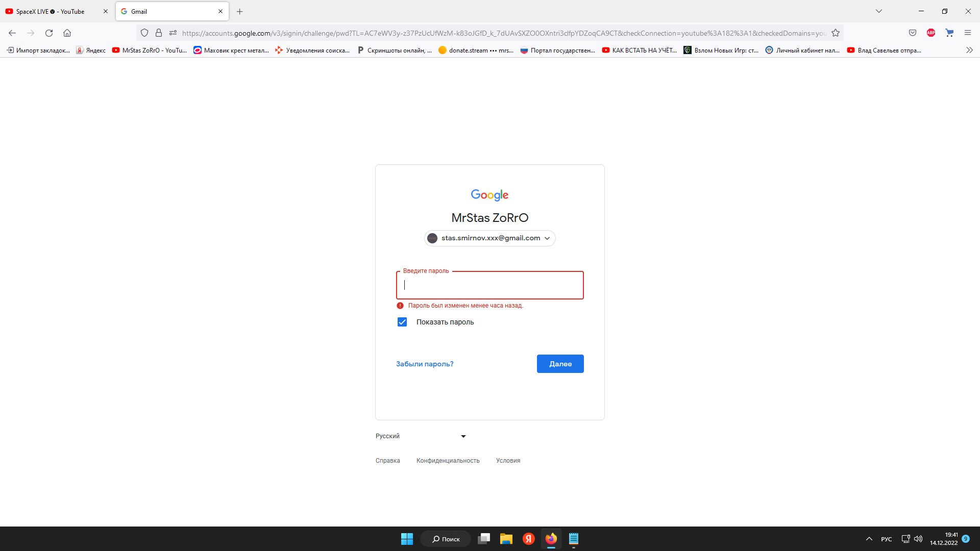Open the КАК ВСТАТЬ НА УЧЁТ bookmark
Viewport: 980px width, 551px height.
click(x=640, y=50)
